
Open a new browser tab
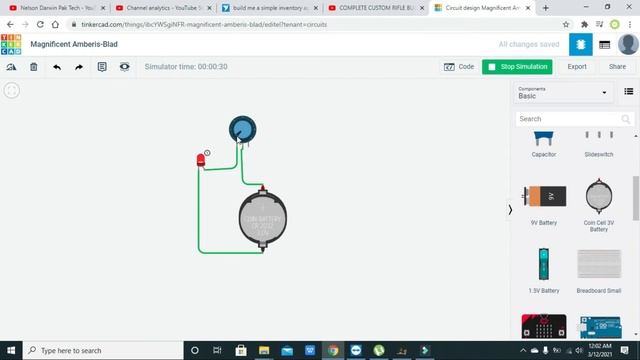pos(546,8)
